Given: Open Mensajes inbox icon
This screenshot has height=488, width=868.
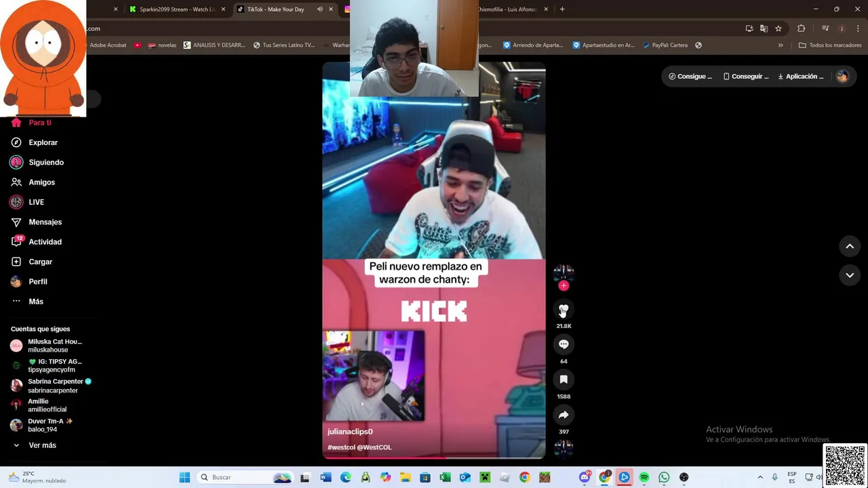Looking at the screenshot, I should tap(16, 222).
